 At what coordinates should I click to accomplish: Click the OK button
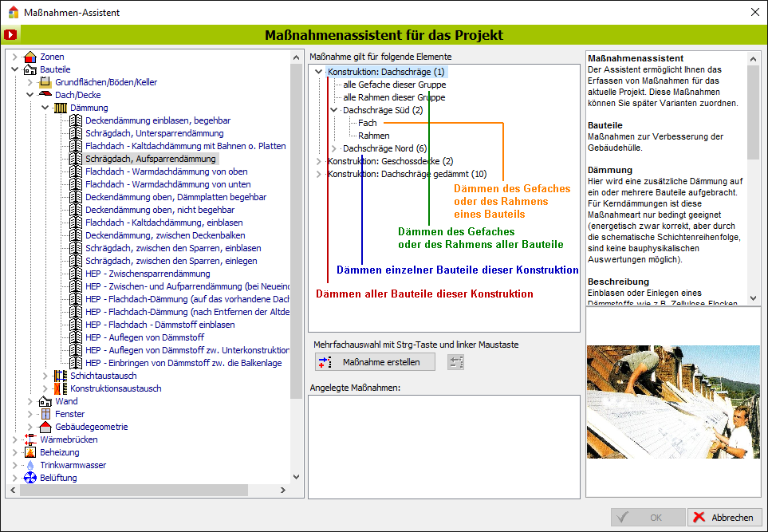tap(648, 518)
